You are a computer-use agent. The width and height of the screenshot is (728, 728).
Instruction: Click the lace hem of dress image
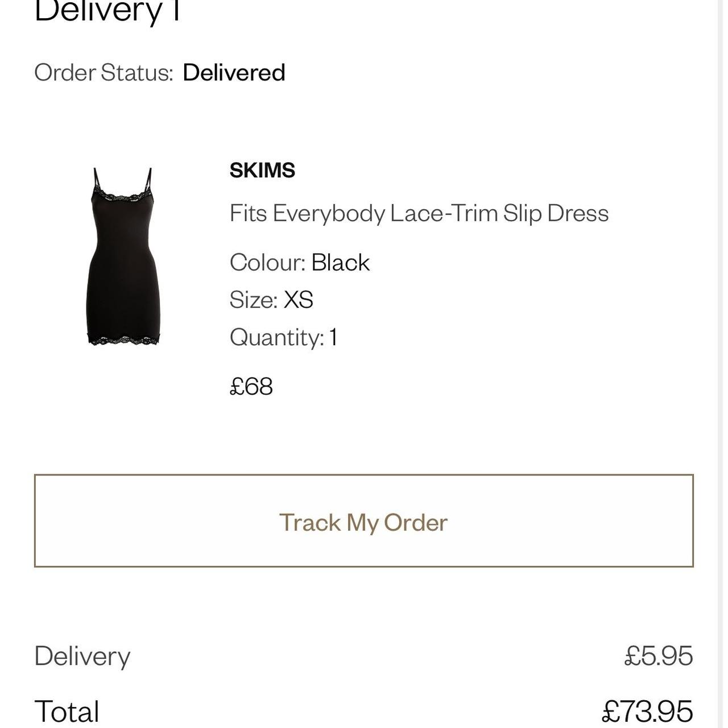(123, 341)
